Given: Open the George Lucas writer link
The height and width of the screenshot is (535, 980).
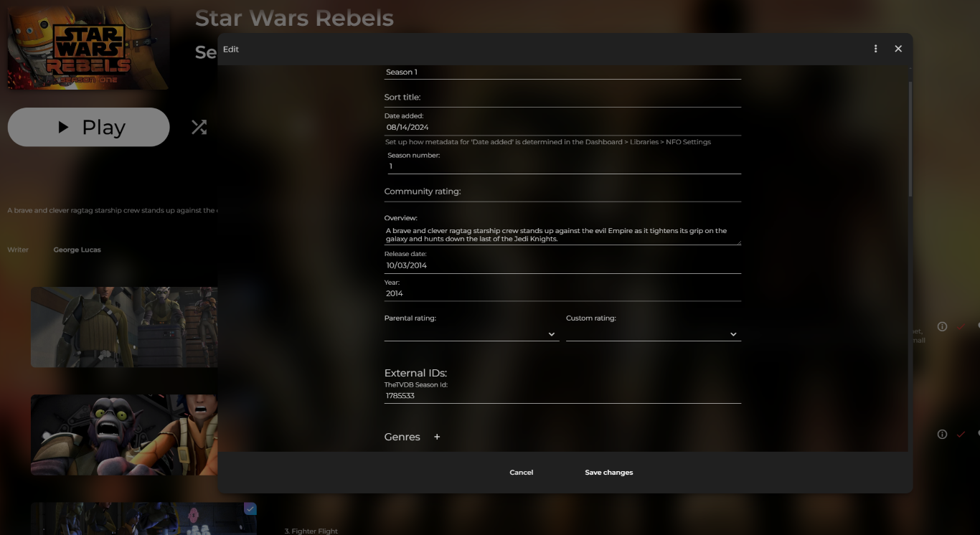Looking at the screenshot, I should (x=77, y=250).
